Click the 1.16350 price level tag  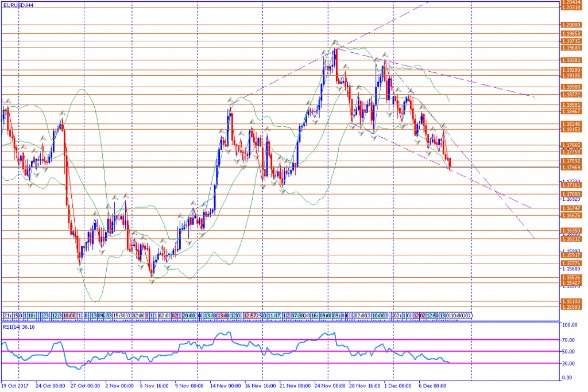tap(571, 230)
